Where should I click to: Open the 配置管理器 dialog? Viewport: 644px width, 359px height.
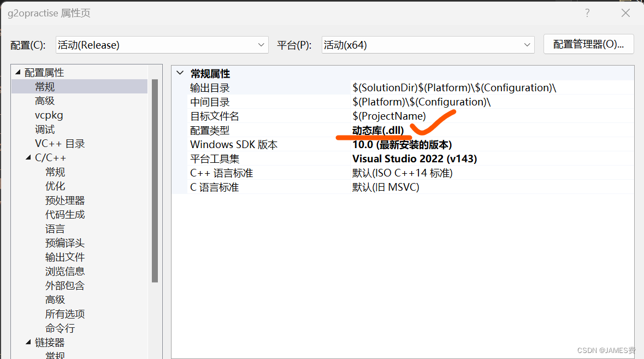coord(588,44)
